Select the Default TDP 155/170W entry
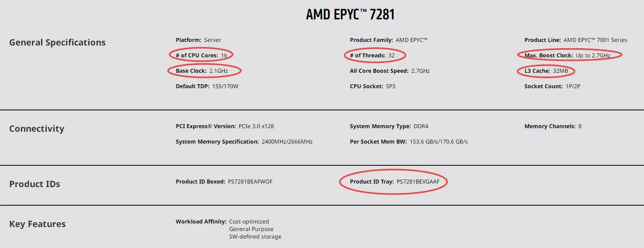Image resolution: width=644 pixels, height=248 pixels. tap(207, 86)
